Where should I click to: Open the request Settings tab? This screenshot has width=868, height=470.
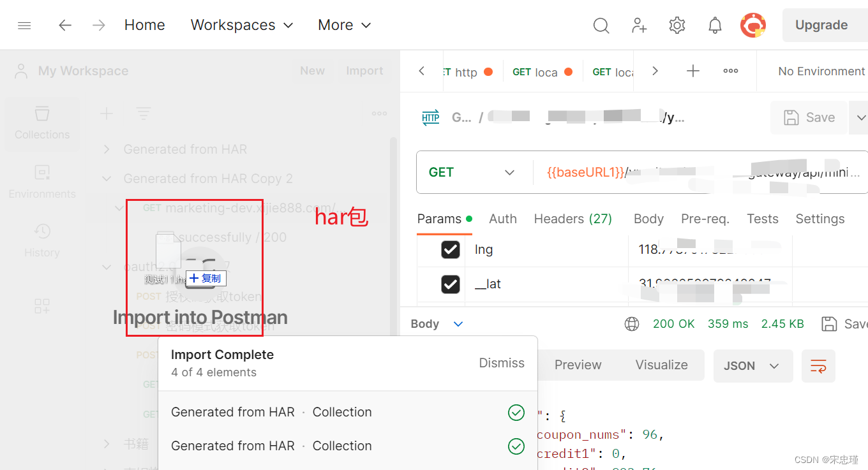pos(820,219)
